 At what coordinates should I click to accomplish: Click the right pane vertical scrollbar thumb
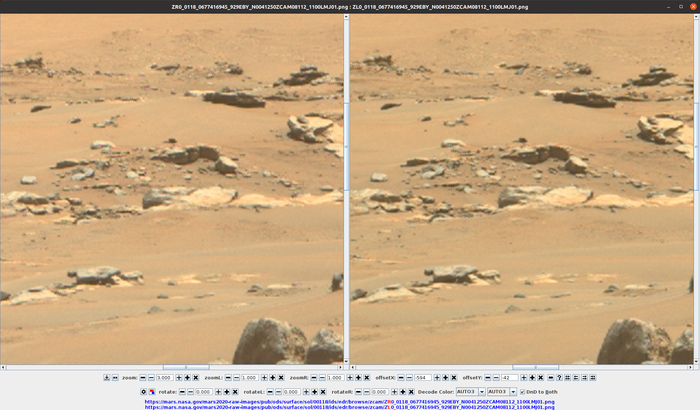696,146
